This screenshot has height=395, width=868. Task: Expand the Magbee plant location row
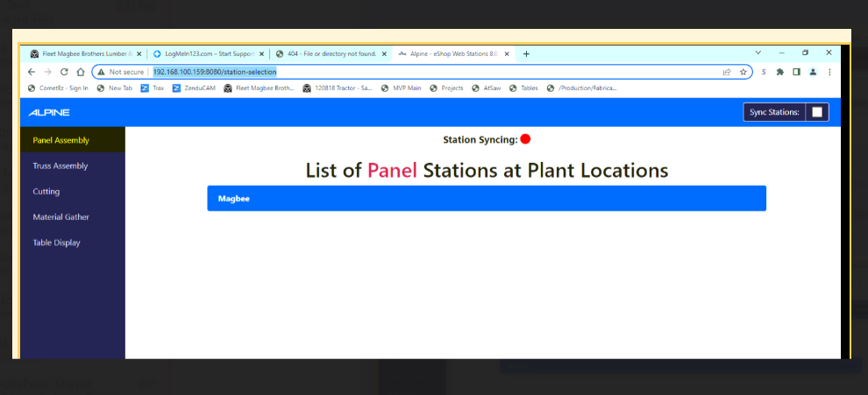[x=487, y=198]
